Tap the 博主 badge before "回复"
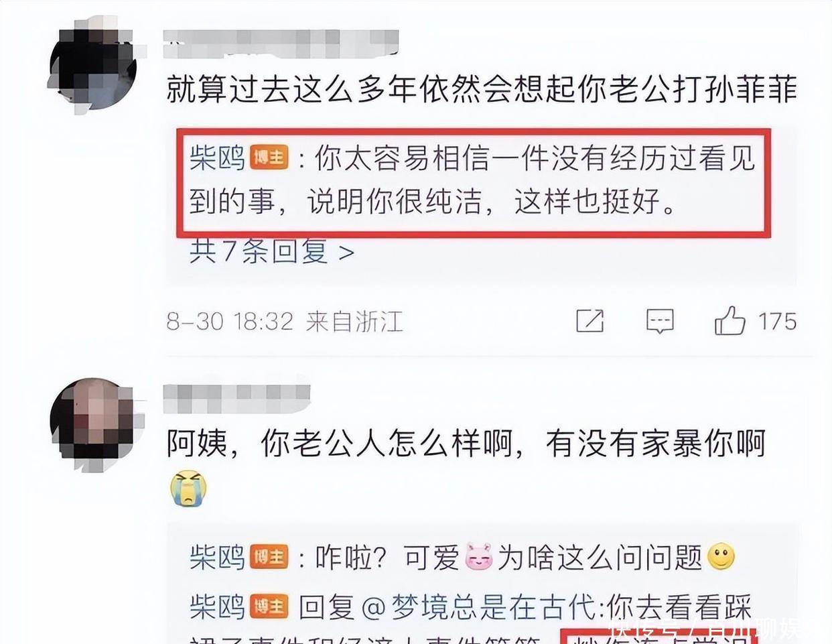The height and width of the screenshot is (644, 832). coord(269,606)
